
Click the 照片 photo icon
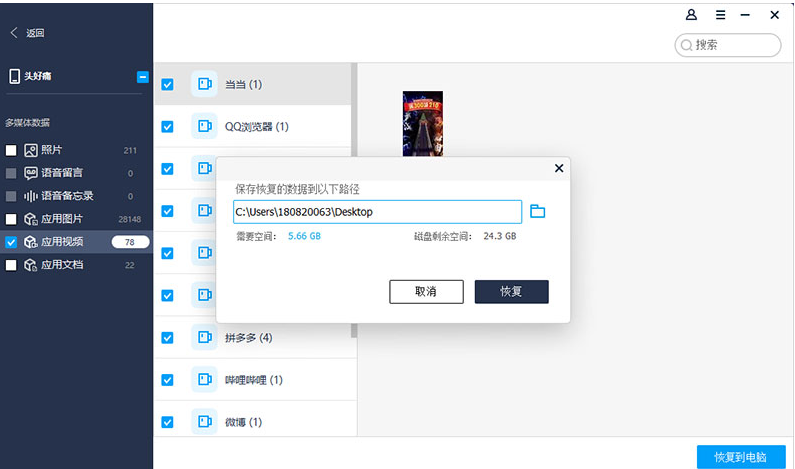pyautogui.click(x=31, y=150)
